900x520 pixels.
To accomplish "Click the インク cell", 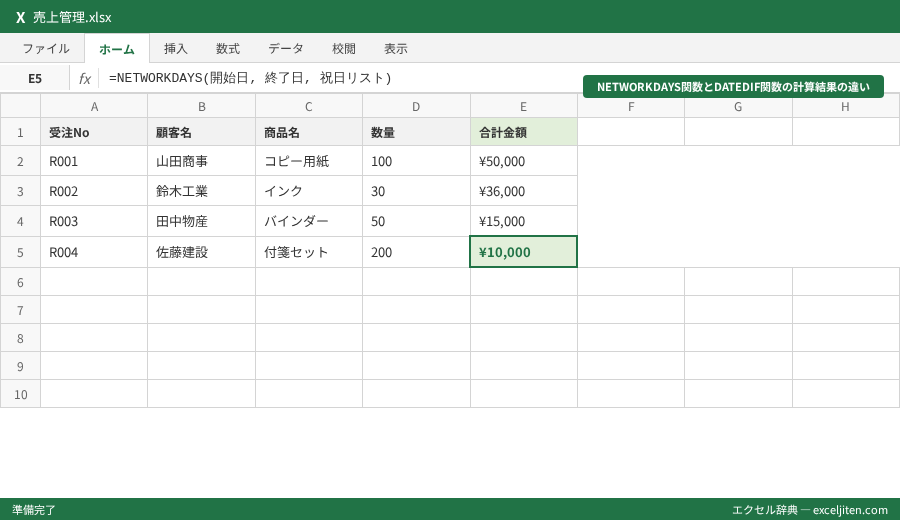I will (x=309, y=191).
